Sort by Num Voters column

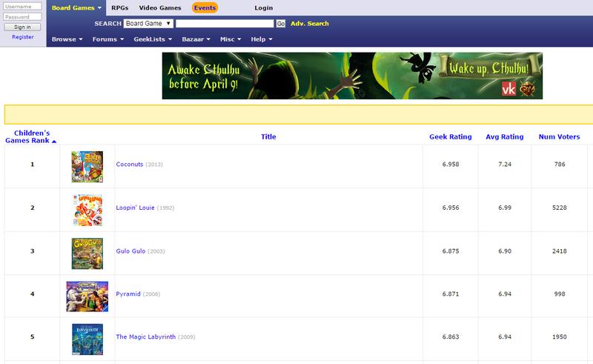559,136
